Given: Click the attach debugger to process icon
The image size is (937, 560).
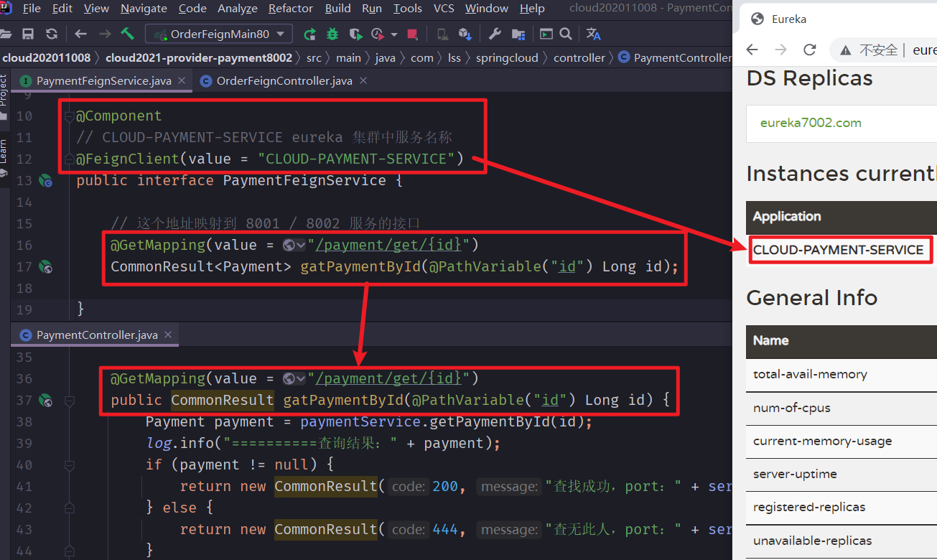Looking at the screenshot, I should click(x=442, y=34).
